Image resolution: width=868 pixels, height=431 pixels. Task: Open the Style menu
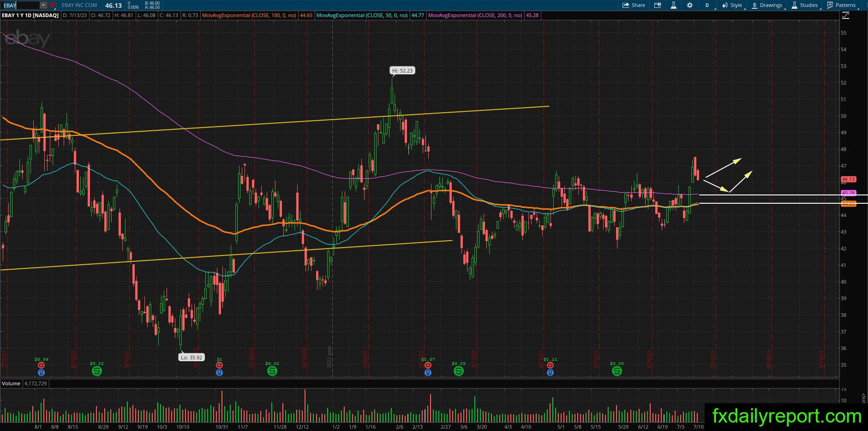(x=732, y=5)
